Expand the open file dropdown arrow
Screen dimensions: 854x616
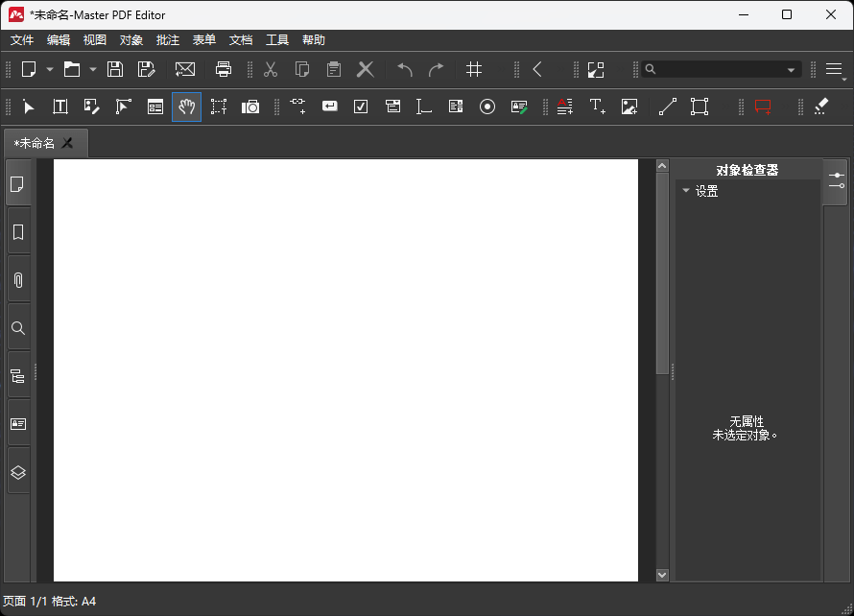92,69
